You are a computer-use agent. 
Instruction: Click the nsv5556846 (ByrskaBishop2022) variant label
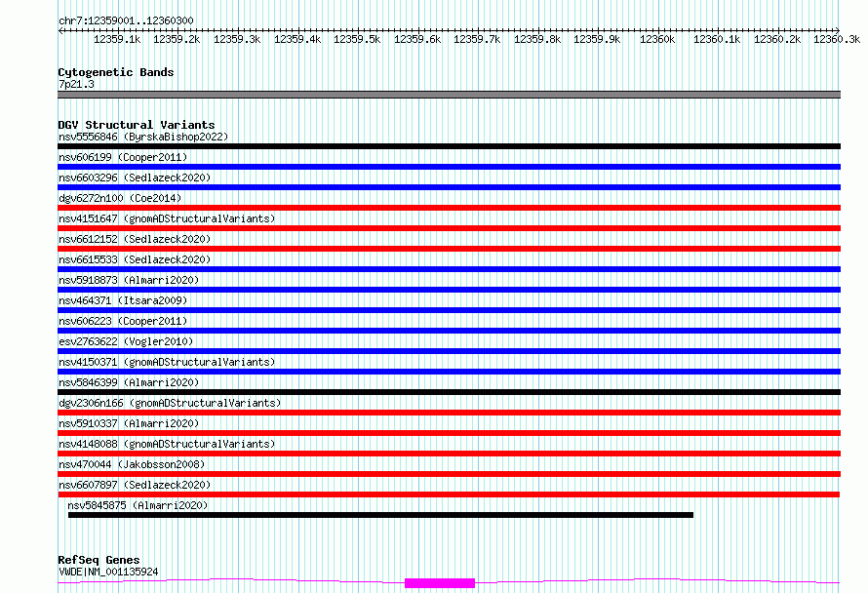click(143, 137)
